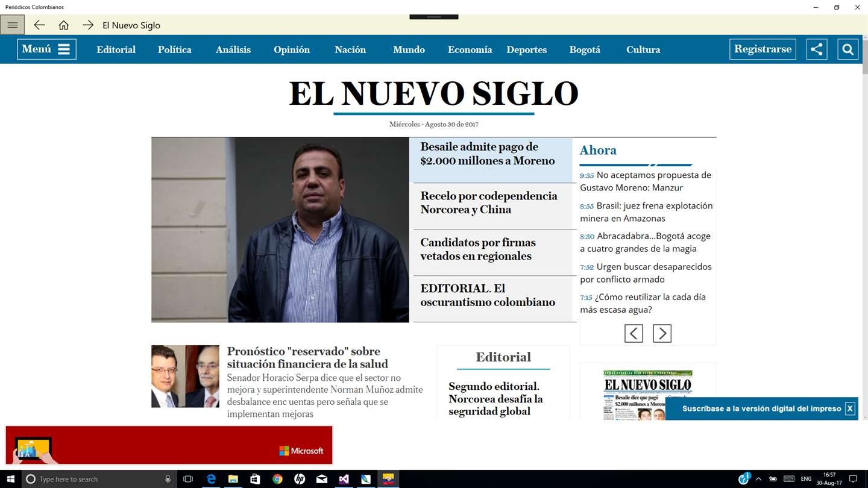
Task: Click the search magnifier icon
Action: (848, 49)
